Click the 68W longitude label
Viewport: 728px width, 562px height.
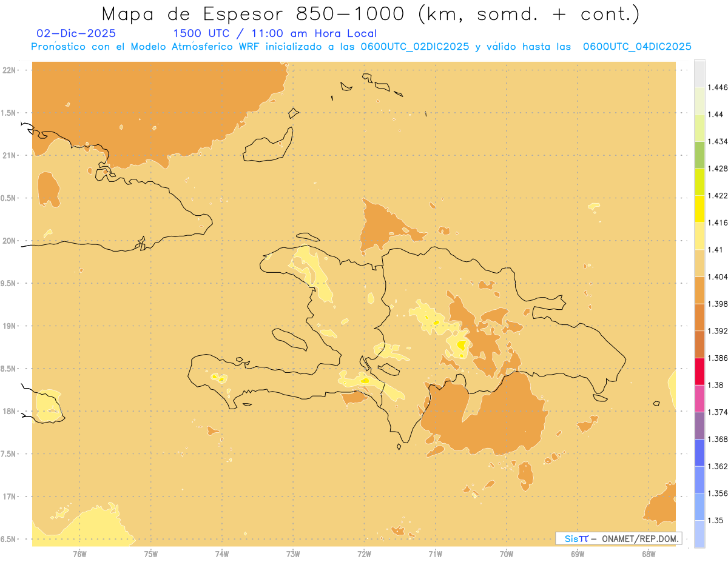pyautogui.click(x=649, y=554)
